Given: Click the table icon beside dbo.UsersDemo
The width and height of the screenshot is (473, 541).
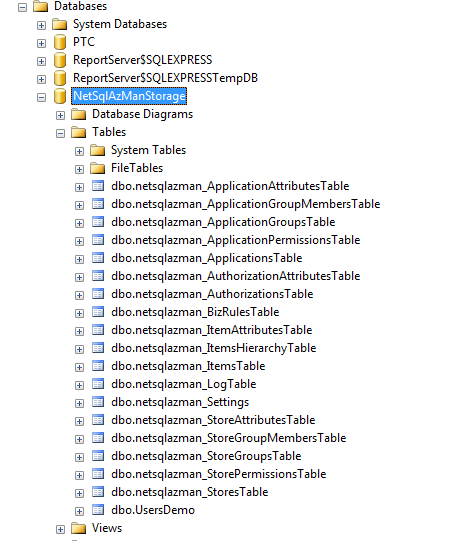Looking at the screenshot, I should pyautogui.click(x=98, y=510).
